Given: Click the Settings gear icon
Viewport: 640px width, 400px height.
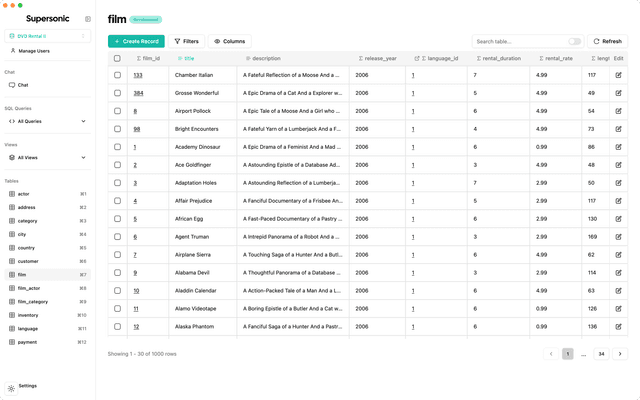Looking at the screenshot, I should pos(12,386).
